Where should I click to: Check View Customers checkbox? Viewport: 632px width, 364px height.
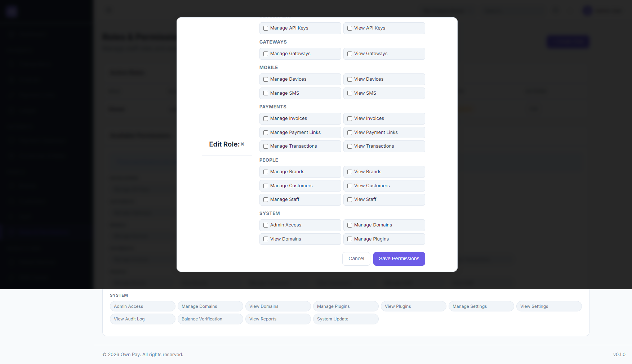pos(350,186)
